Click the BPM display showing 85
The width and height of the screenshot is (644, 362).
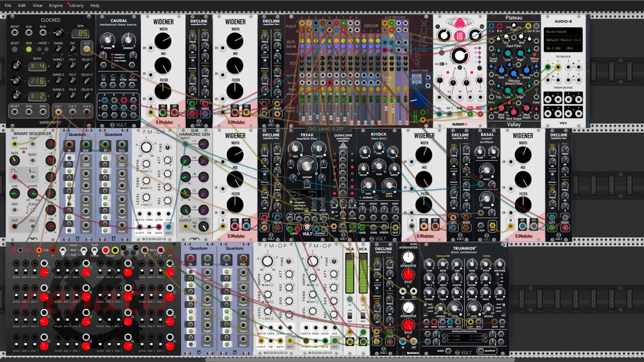point(80,33)
